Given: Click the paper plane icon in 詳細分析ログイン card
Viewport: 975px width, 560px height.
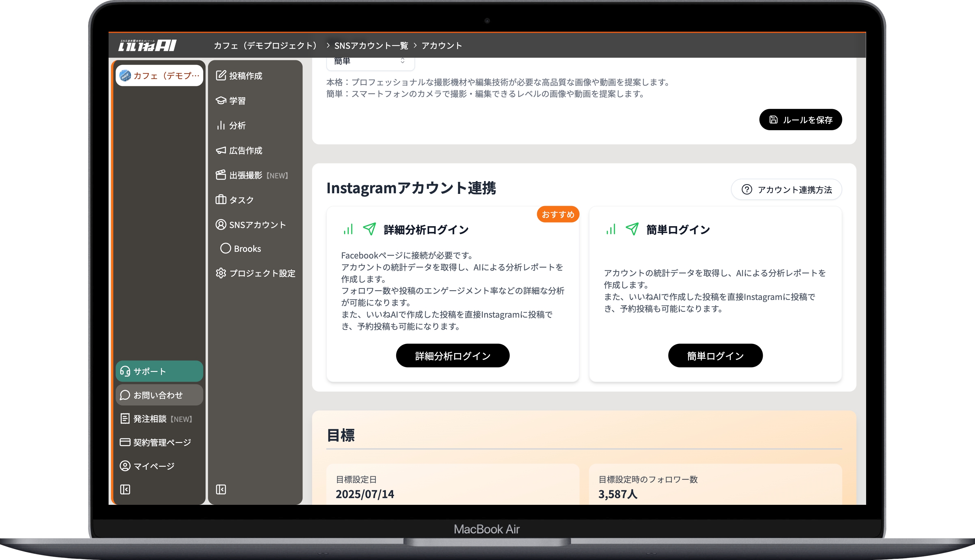Looking at the screenshot, I should coord(370,229).
